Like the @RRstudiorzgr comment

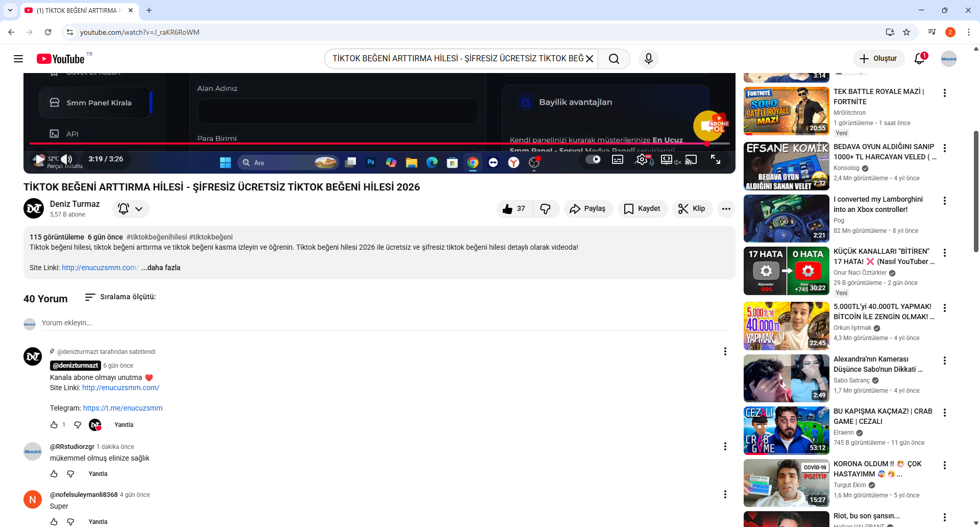tap(54, 474)
